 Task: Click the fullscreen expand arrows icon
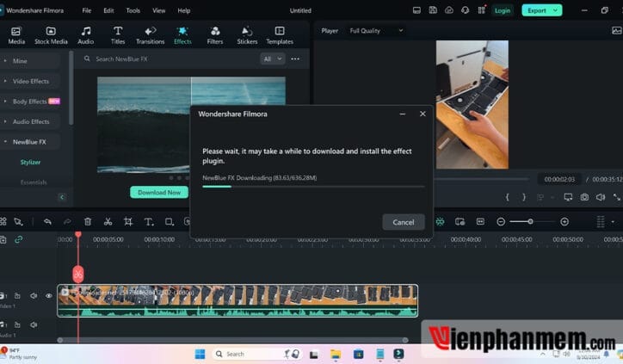pos(617,198)
